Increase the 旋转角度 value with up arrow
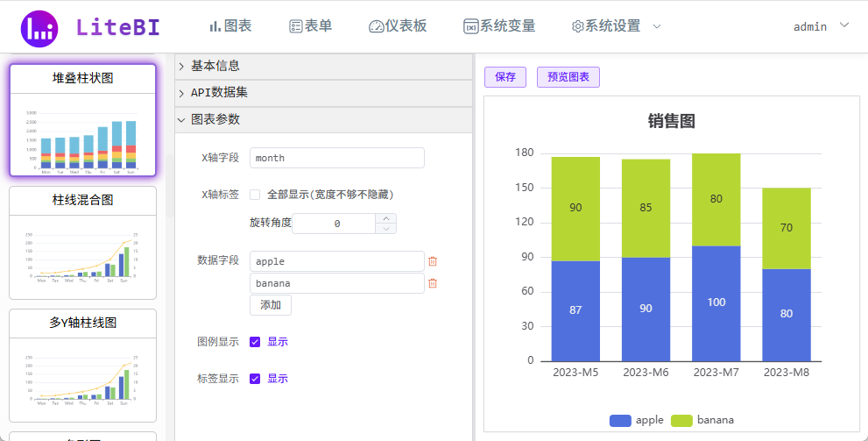 click(x=387, y=218)
